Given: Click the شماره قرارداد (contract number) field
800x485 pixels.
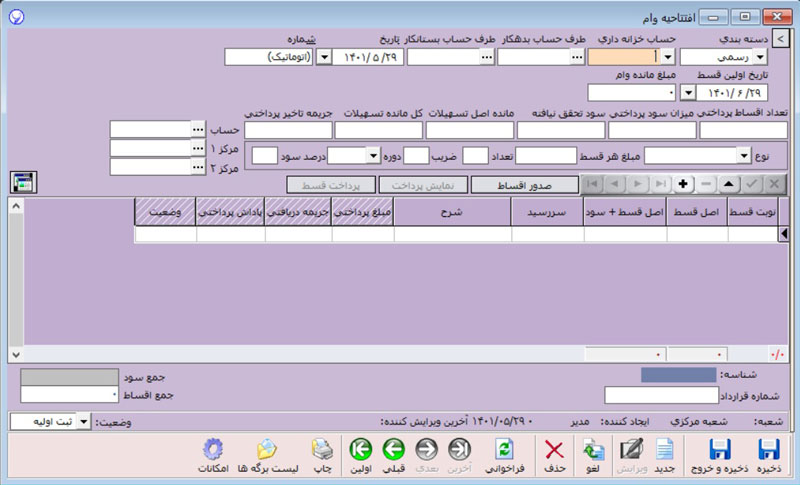Looking at the screenshot, I should click(x=662, y=395).
